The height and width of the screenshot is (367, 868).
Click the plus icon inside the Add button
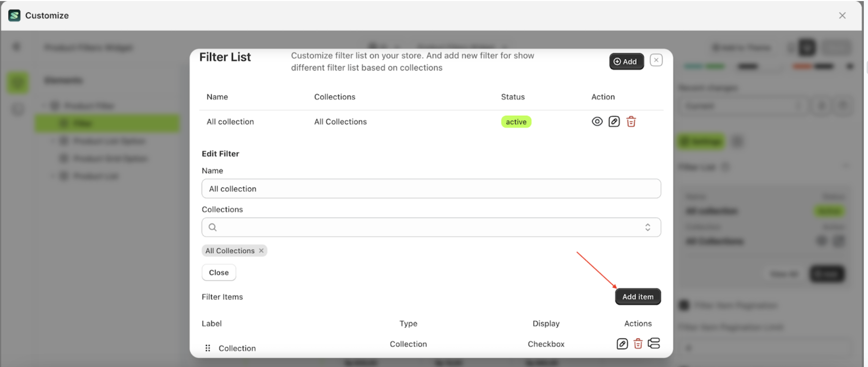pos(617,61)
